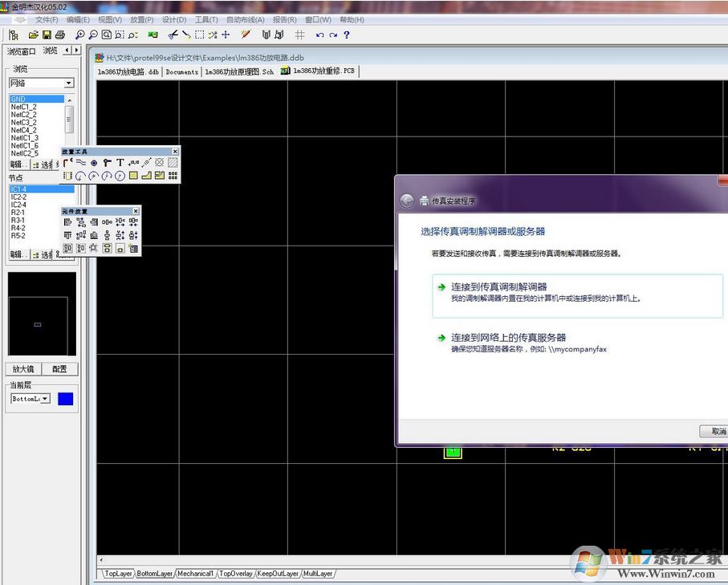Click the browse panel tab scroll-right arrow
Image resolution: width=728 pixels, height=585 pixels.
point(76,51)
